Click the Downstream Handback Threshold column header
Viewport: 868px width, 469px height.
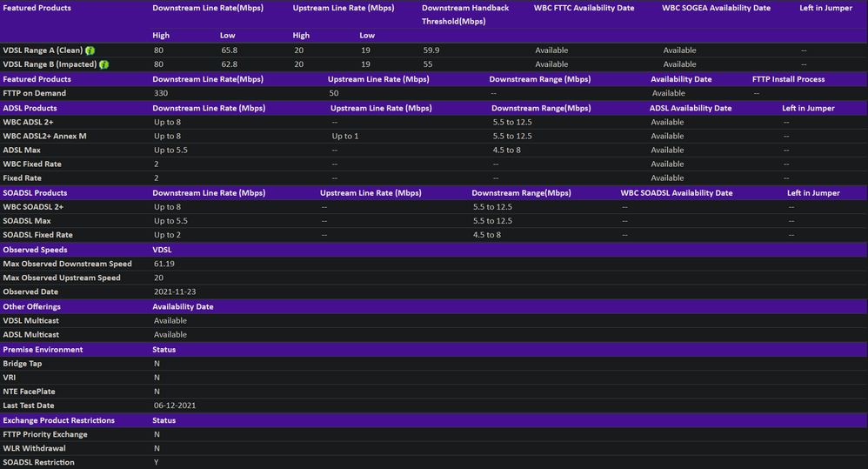click(465, 14)
